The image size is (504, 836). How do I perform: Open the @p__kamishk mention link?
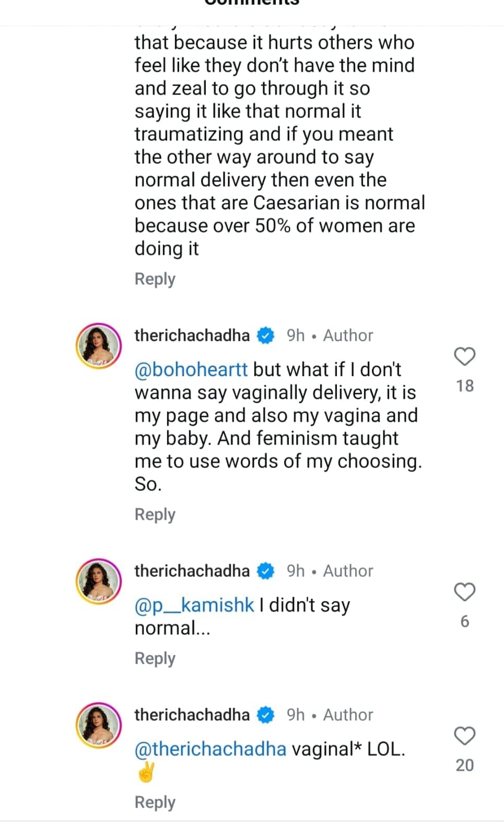point(194,605)
